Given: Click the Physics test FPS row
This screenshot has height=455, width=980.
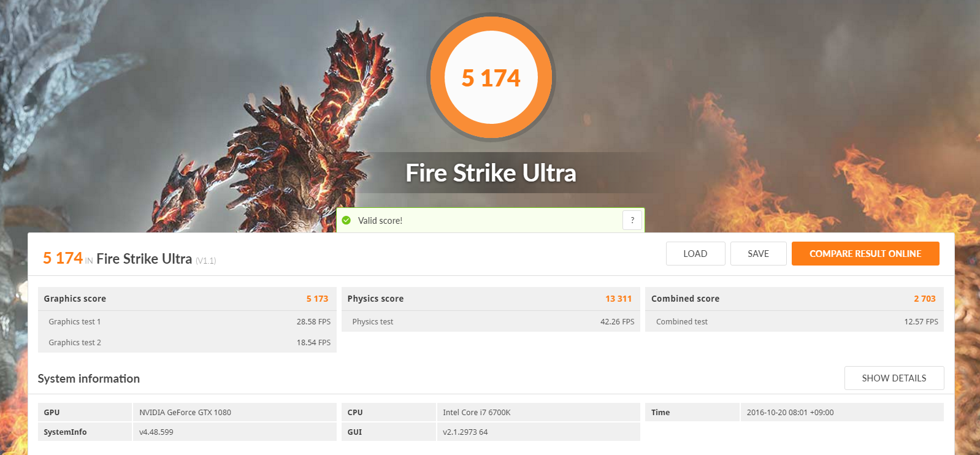Looking at the screenshot, I should [x=490, y=321].
